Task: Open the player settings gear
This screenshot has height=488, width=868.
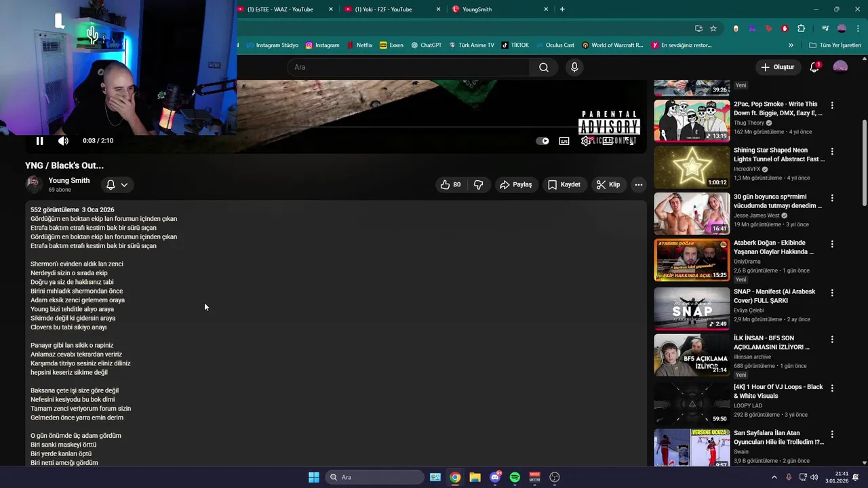Action: pyautogui.click(x=586, y=141)
